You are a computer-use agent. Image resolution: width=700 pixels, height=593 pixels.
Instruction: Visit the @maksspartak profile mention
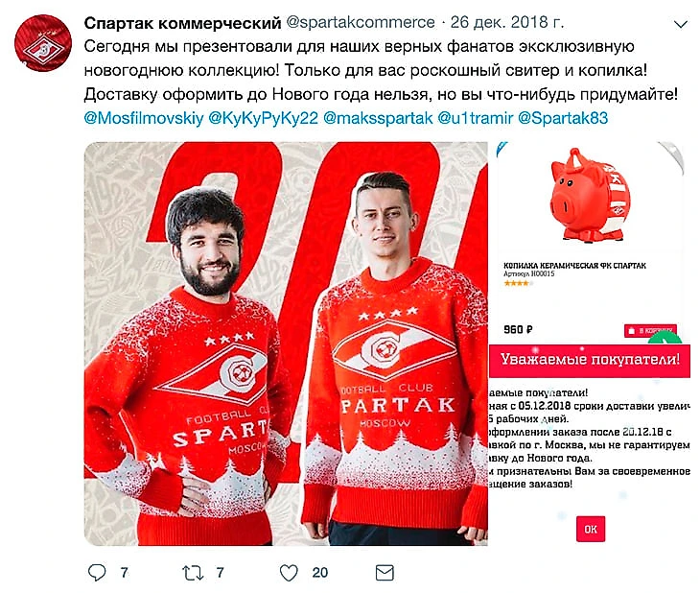[378, 118]
